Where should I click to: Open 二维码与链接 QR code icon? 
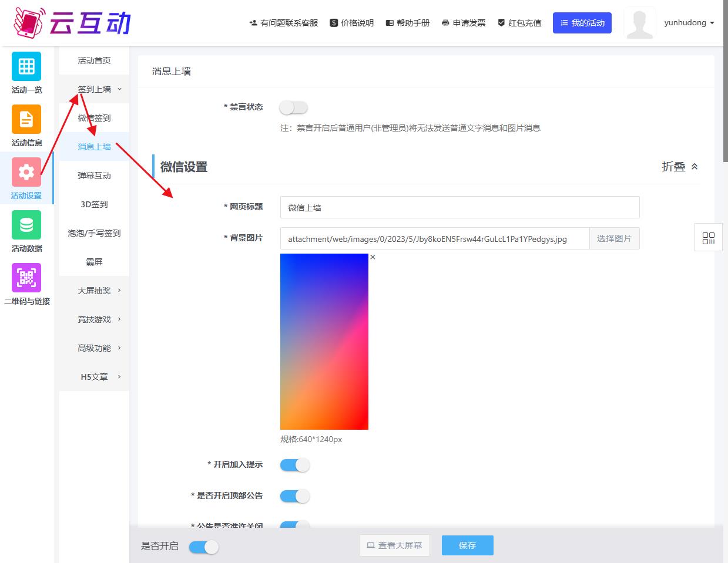[26, 278]
